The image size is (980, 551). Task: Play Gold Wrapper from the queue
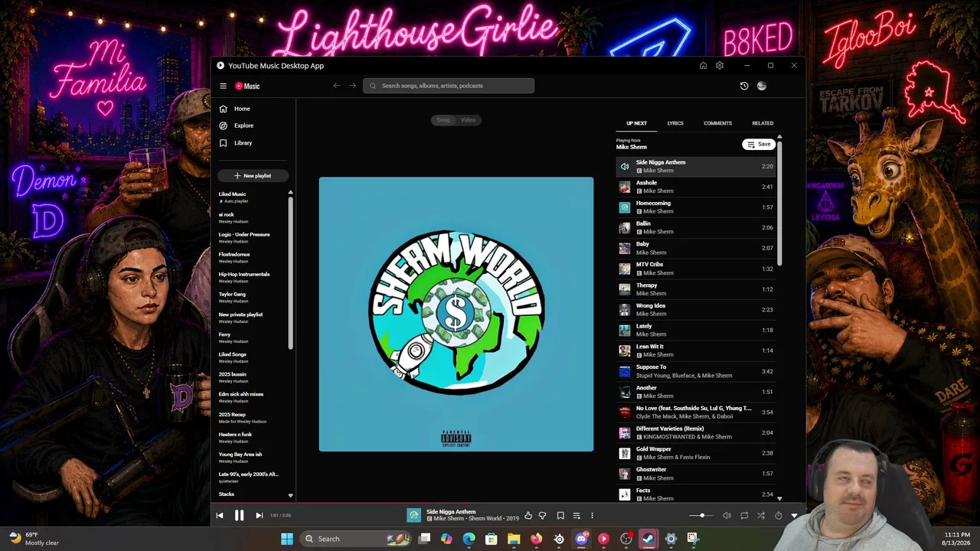[697, 453]
